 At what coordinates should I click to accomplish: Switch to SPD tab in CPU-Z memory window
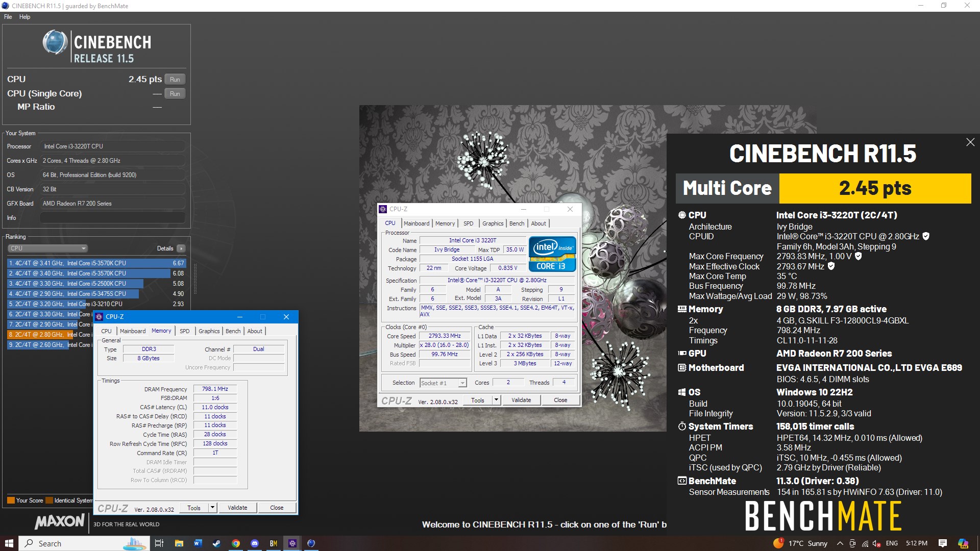185,331
